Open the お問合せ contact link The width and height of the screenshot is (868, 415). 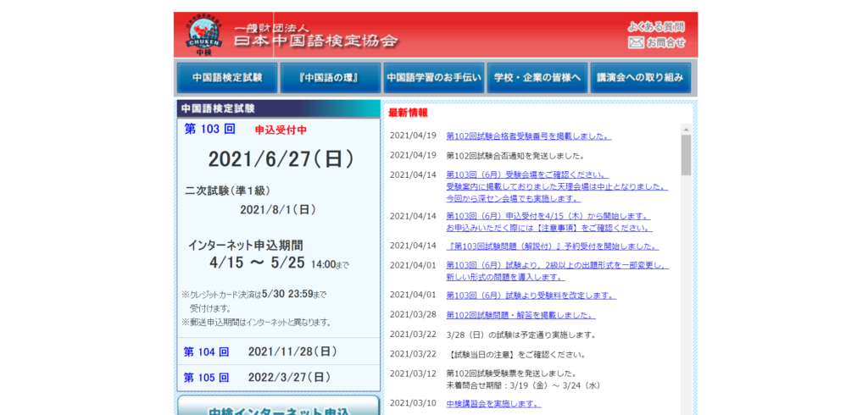(x=665, y=42)
